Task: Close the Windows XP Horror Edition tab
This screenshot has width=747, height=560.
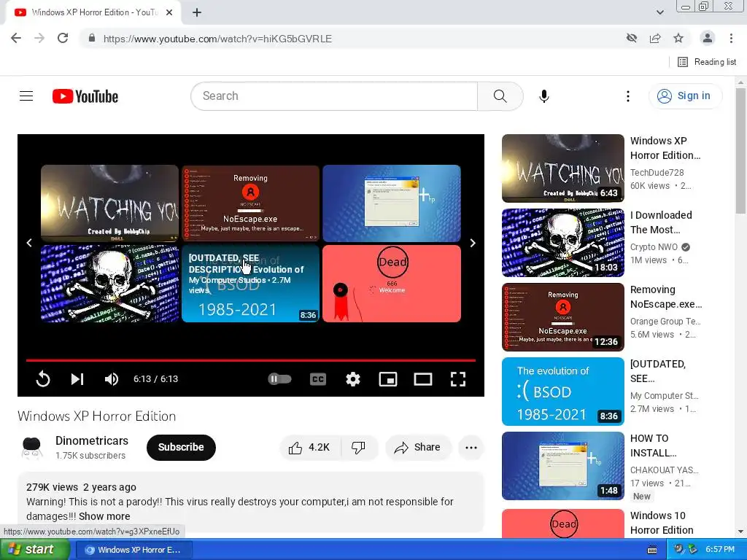Action: click(169, 12)
